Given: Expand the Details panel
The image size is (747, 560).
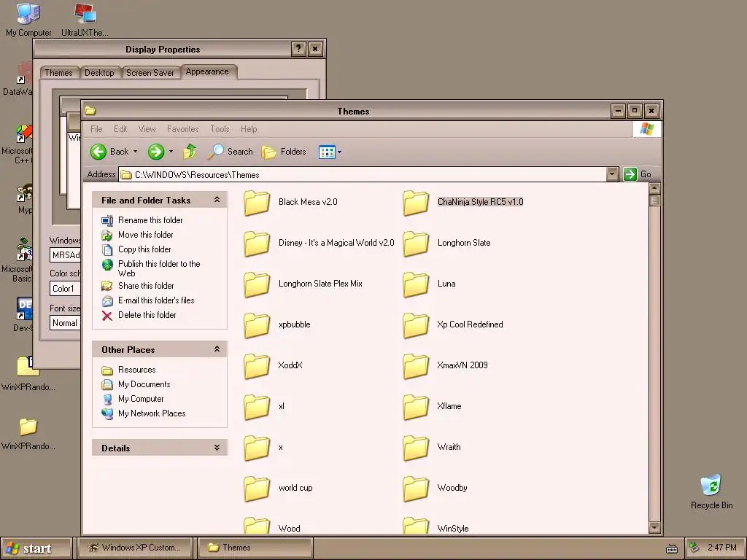Looking at the screenshot, I should tap(217, 448).
